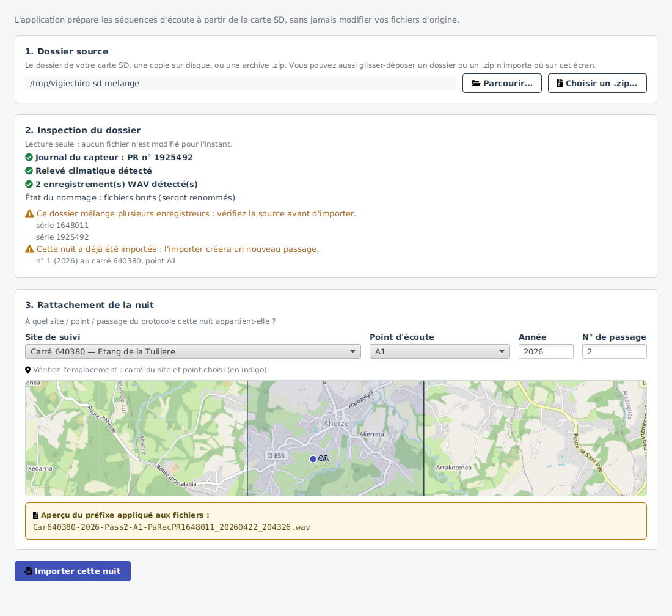Click the folder icon in the Parcourir button

pos(476,83)
